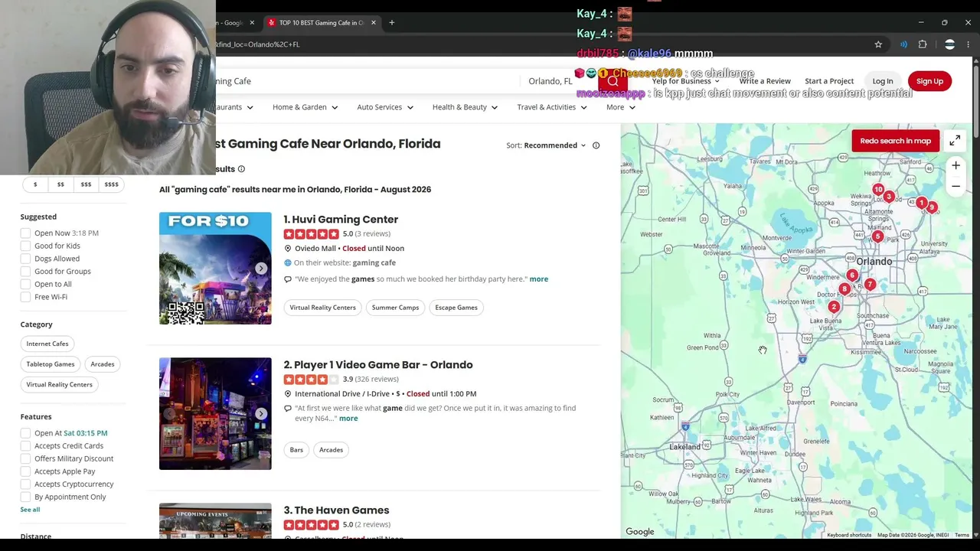Click the Sign Up button
The width and height of the screenshot is (980, 551).
tap(929, 81)
